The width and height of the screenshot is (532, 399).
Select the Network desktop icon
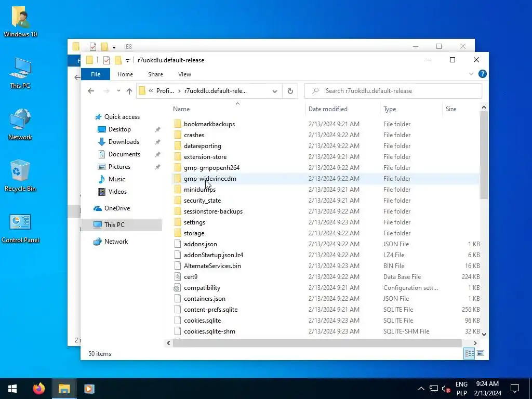coord(20,125)
